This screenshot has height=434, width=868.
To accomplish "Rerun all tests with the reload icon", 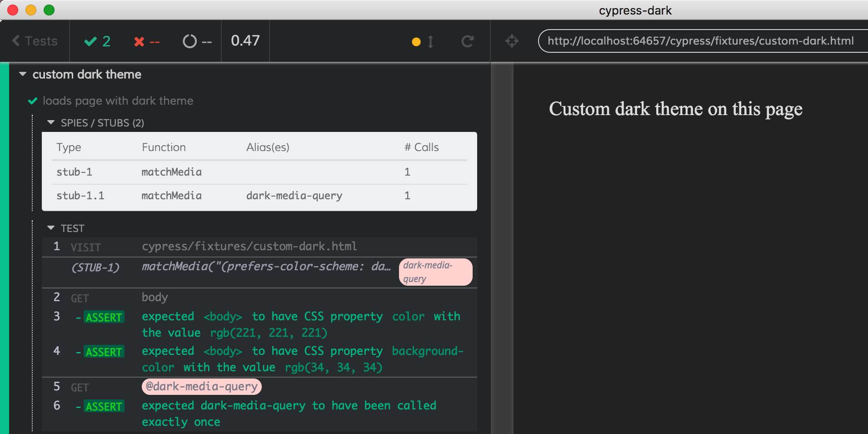I will (x=468, y=41).
